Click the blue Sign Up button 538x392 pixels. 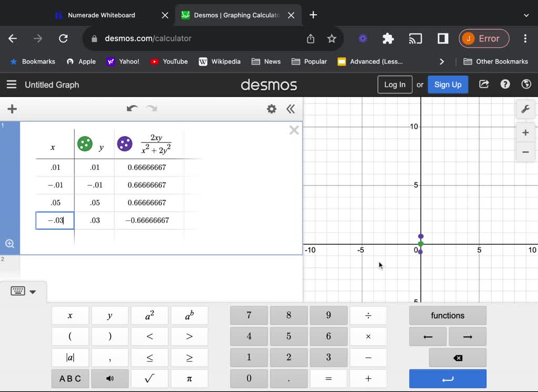point(448,85)
